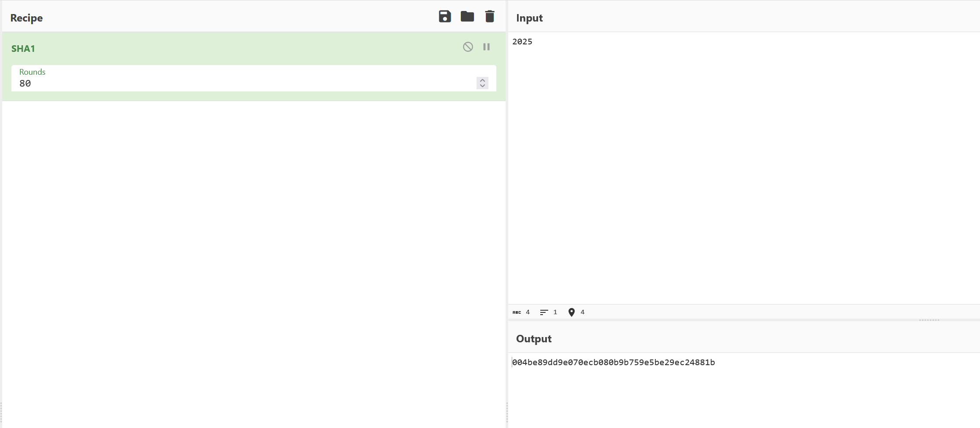Click the input character count icon
Screen dimensions: 980x428
pyautogui.click(x=517, y=312)
